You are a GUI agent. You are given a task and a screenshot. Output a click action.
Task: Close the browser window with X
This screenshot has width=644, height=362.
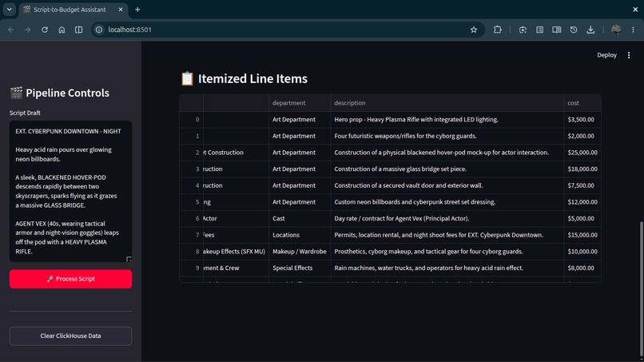point(635,9)
